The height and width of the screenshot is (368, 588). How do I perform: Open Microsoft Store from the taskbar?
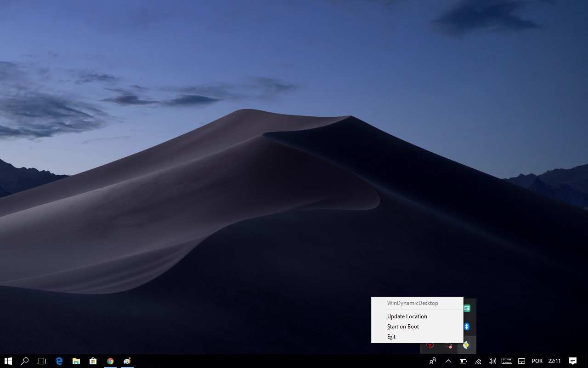point(93,361)
